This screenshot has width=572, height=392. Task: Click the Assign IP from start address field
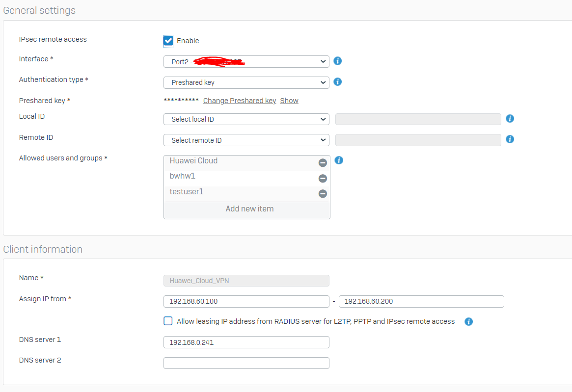246,301
